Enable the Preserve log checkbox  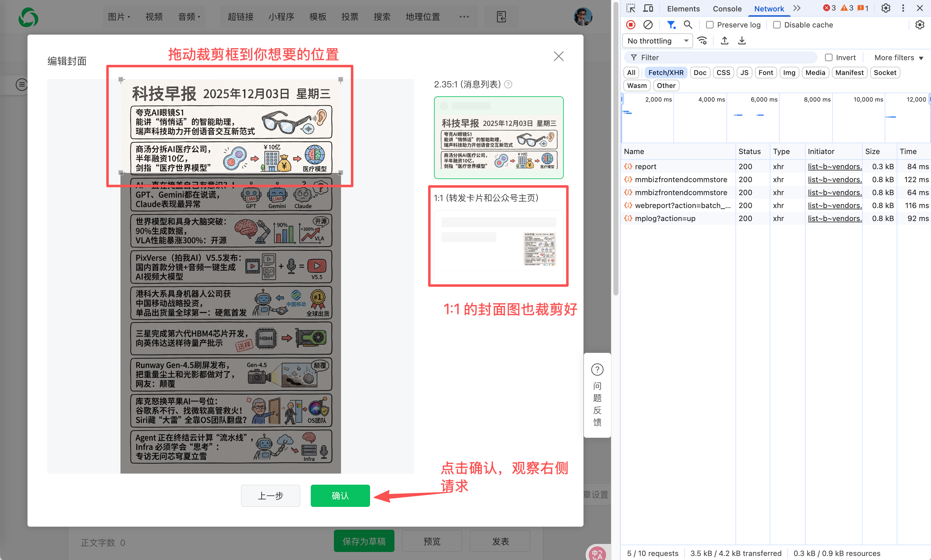click(x=710, y=25)
